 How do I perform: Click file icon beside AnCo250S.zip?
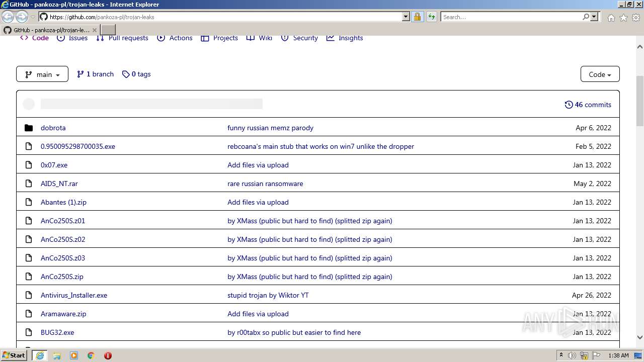tap(29, 277)
